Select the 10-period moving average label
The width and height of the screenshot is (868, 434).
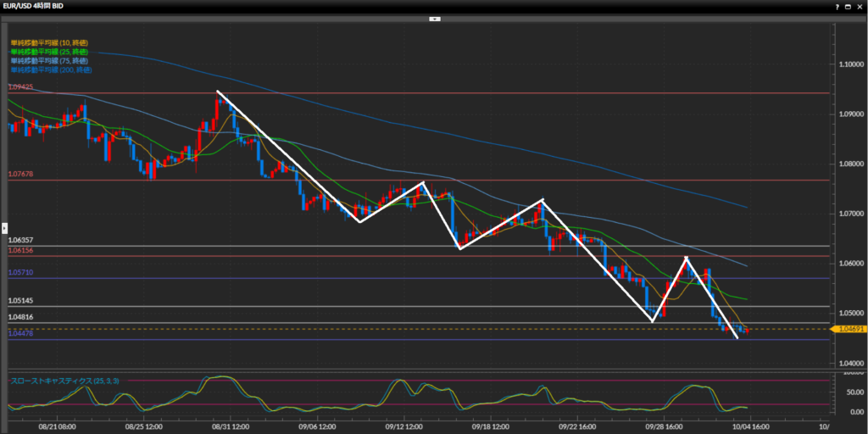pyautogui.click(x=49, y=42)
